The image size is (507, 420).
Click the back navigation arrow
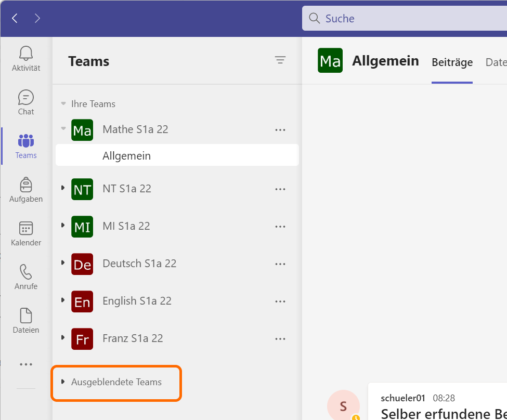pos(15,19)
